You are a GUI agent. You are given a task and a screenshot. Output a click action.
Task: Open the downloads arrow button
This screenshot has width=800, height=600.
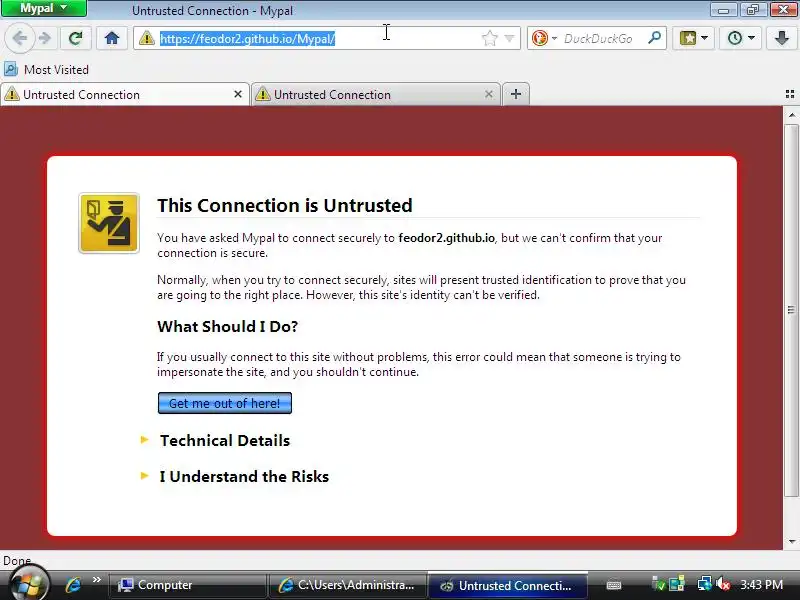click(x=782, y=38)
